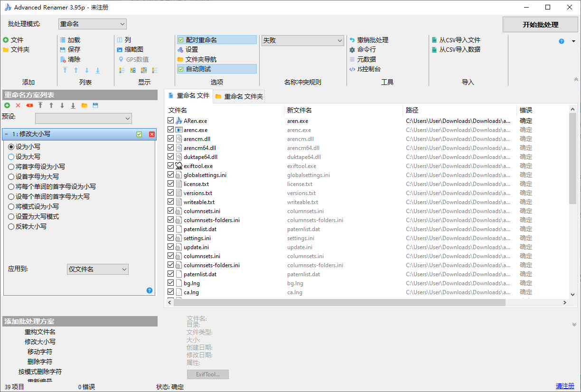Add a new method with green plus icon
The height and width of the screenshot is (392, 581).
7,105
